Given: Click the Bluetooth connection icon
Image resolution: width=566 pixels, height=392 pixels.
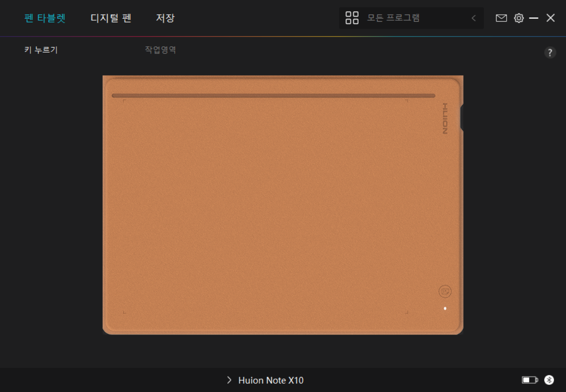Looking at the screenshot, I should 549,380.
